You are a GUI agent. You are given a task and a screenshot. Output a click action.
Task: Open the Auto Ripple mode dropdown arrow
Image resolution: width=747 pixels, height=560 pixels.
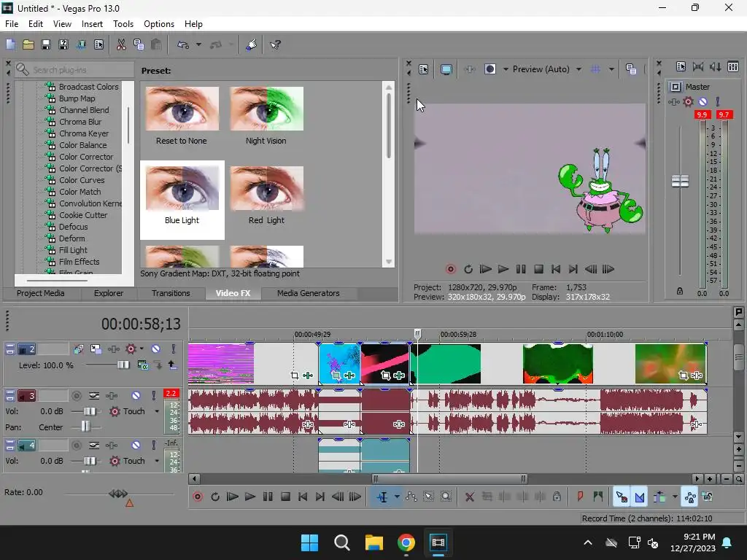(675, 497)
